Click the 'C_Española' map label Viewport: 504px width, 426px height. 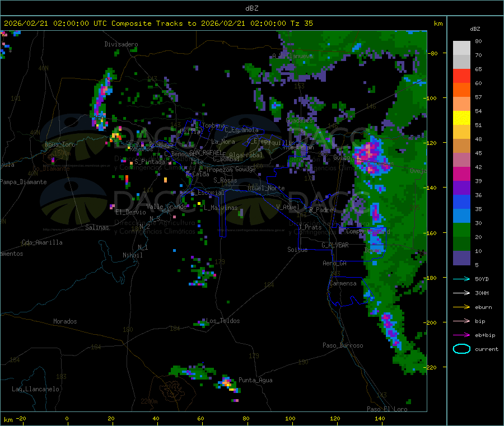(241, 130)
